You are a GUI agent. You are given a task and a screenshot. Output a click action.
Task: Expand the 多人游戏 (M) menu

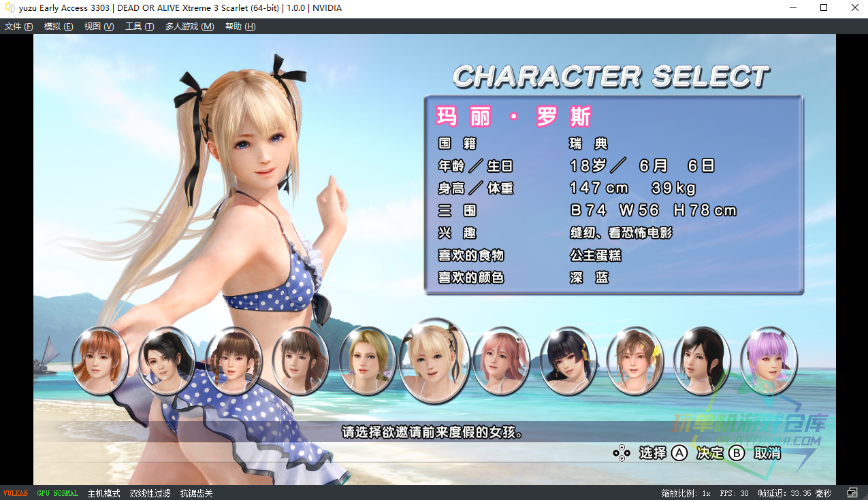coord(189,27)
